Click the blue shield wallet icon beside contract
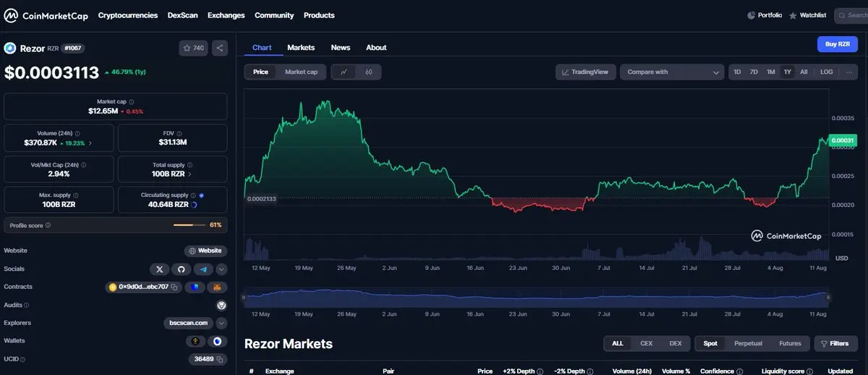The image size is (868, 375). click(195, 287)
